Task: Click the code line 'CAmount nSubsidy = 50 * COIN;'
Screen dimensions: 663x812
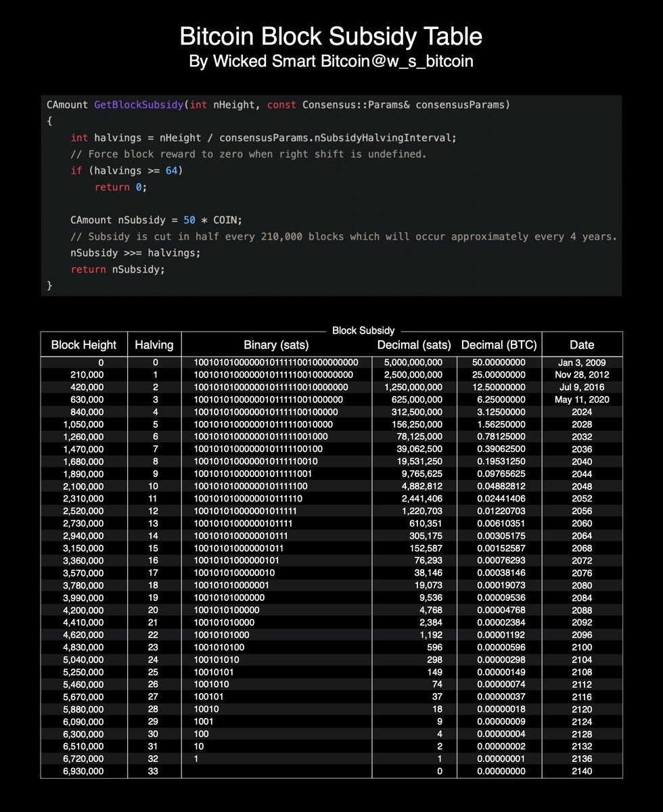Action: click(x=156, y=220)
